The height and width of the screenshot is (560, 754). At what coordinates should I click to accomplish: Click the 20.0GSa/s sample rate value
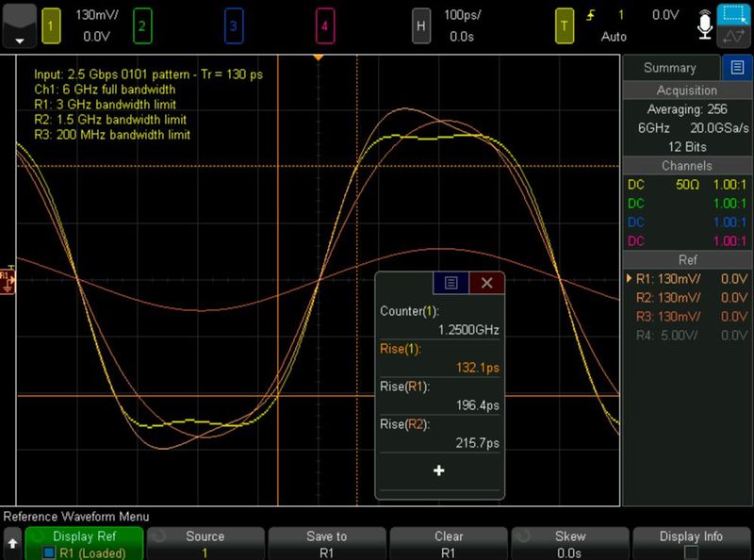pyautogui.click(x=720, y=128)
